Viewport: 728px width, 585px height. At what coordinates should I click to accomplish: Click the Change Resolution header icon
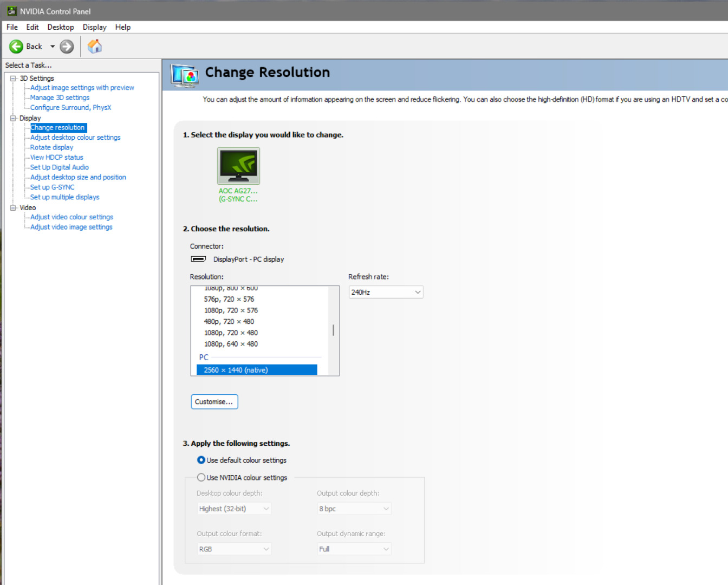point(185,75)
